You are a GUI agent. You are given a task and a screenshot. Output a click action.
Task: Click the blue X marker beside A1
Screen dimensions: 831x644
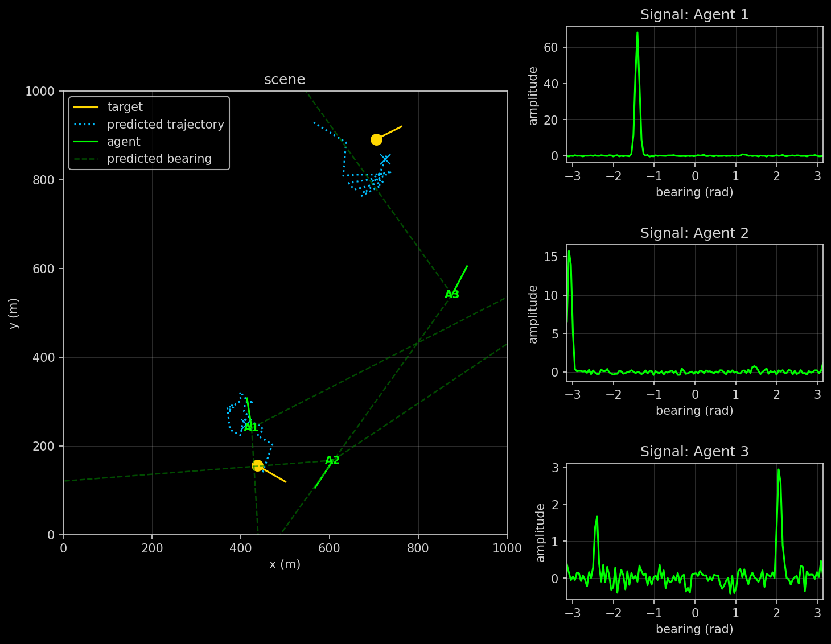tap(245, 423)
